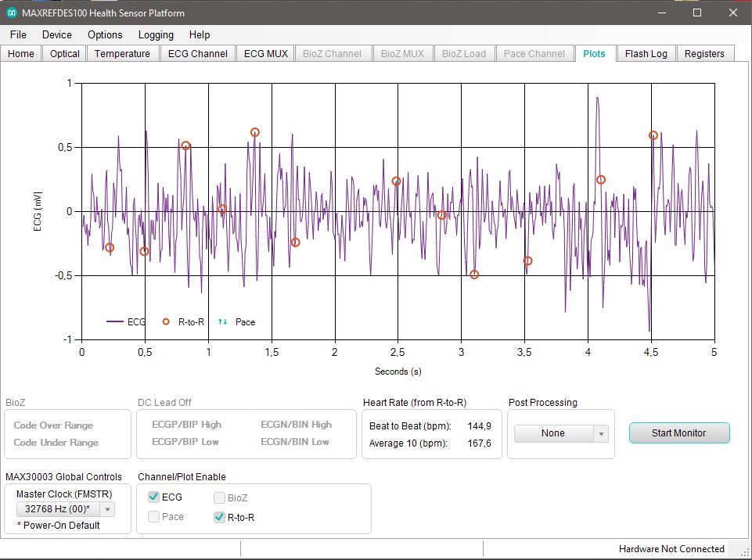Open the Flash Log tab
This screenshot has width=752, height=560.
point(646,53)
